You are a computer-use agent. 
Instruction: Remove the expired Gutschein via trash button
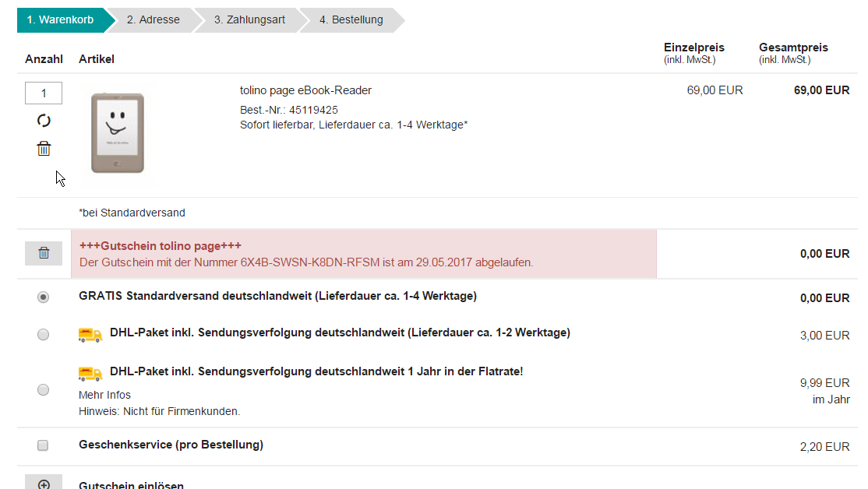(44, 253)
